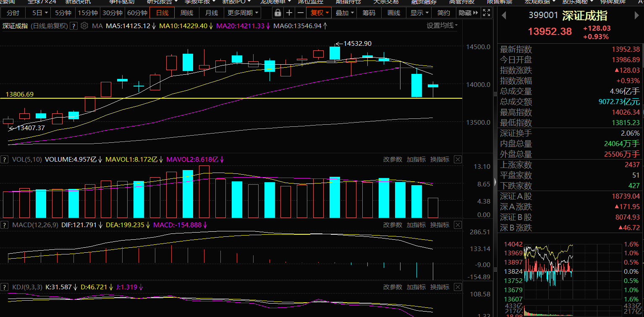
Task: Select the 60分钟 period
Action: coord(137,13)
